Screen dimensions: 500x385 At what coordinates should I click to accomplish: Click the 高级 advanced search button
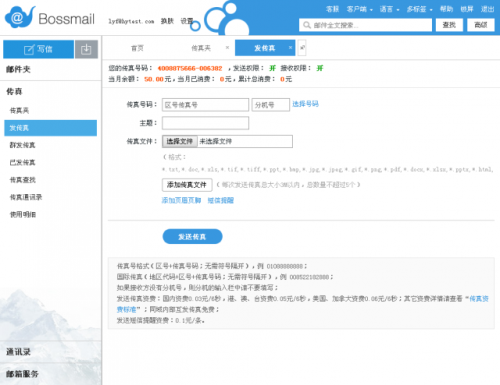click(481, 25)
